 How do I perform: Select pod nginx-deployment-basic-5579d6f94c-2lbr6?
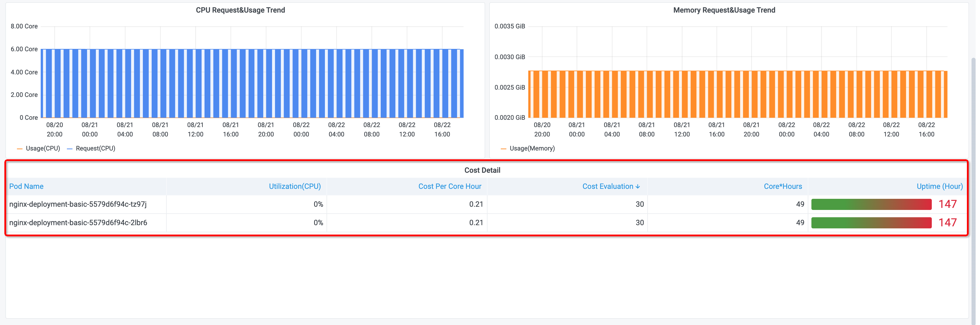(78, 223)
